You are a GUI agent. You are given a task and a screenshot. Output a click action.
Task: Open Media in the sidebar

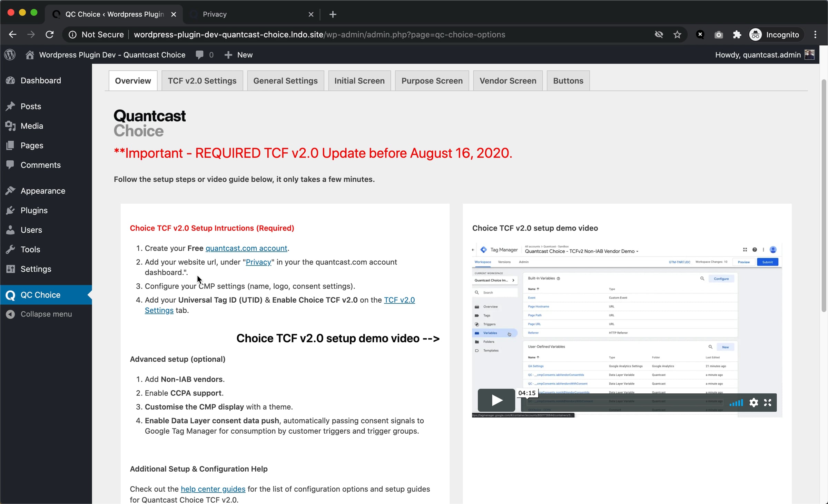click(46, 126)
